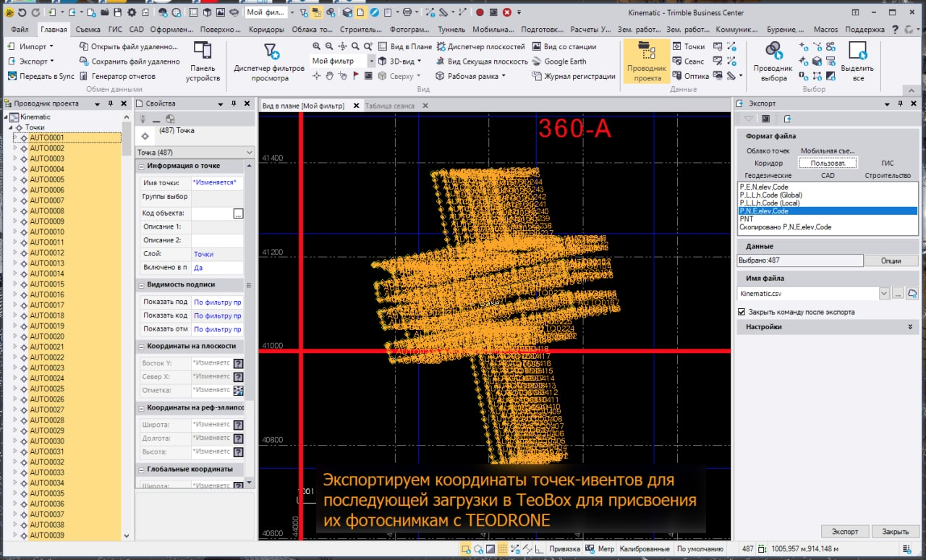
Task: Expand the AUTO0001 point tree node
Action: pyautogui.click(x=16, y=137)
